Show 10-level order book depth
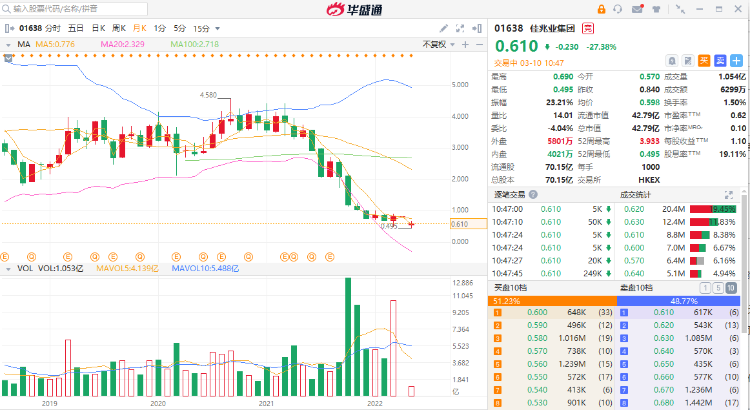The image size is (750, 410). click(731, 288)
